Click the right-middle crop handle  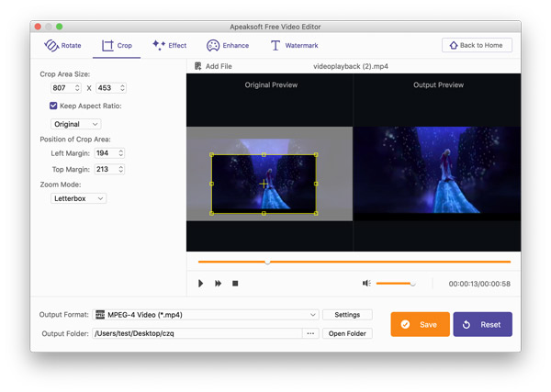tap(316, 184)
